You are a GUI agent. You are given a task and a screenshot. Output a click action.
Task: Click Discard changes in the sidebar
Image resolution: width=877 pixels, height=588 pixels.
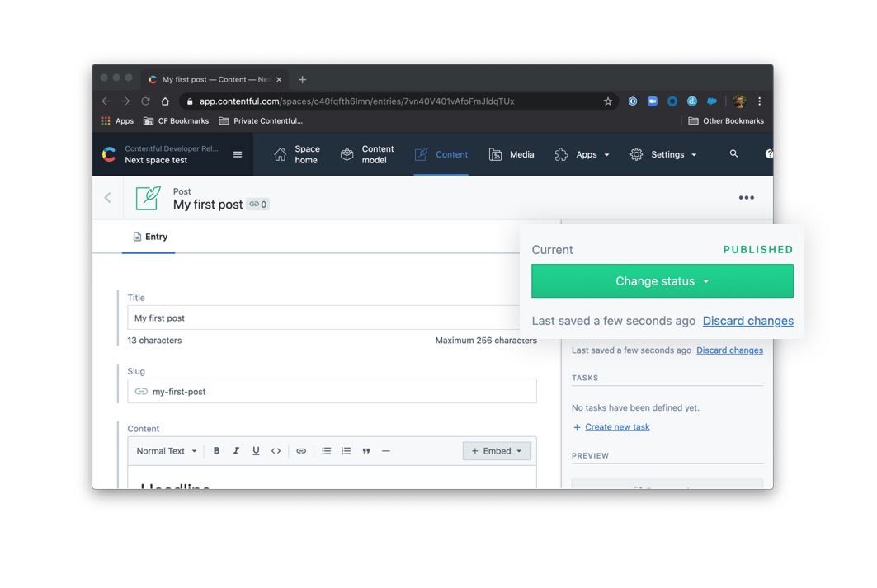[x=729, y=350]
